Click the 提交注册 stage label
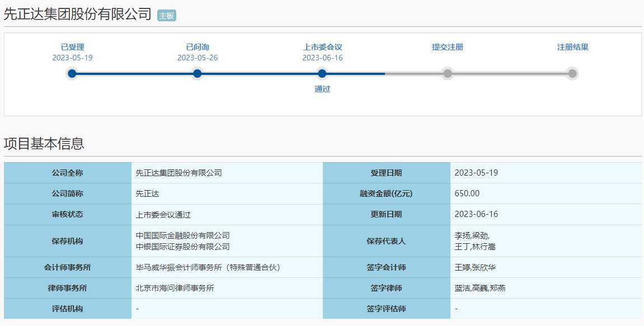The image size is (644, 326). [x=448, y=47]
